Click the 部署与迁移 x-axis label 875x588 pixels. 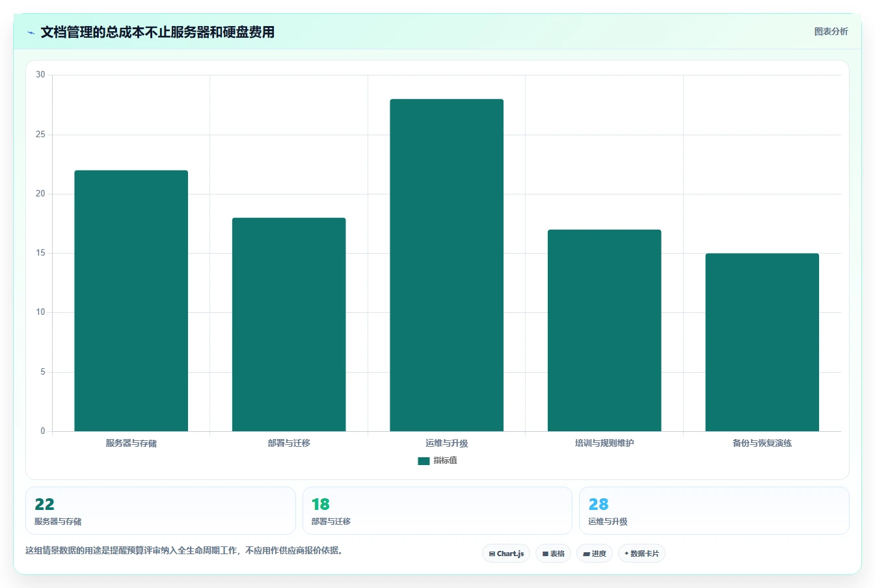[x=289, y=443]
